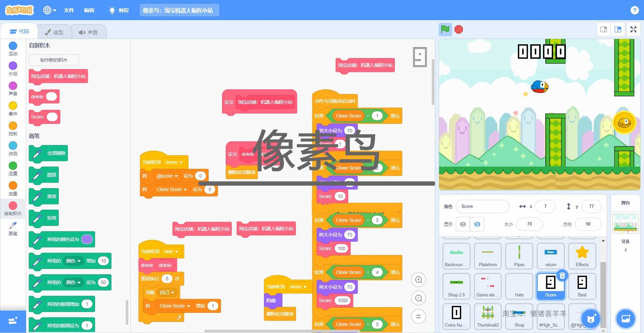Open the @score variable dropdown
The image size is (644, 333).
167,176
